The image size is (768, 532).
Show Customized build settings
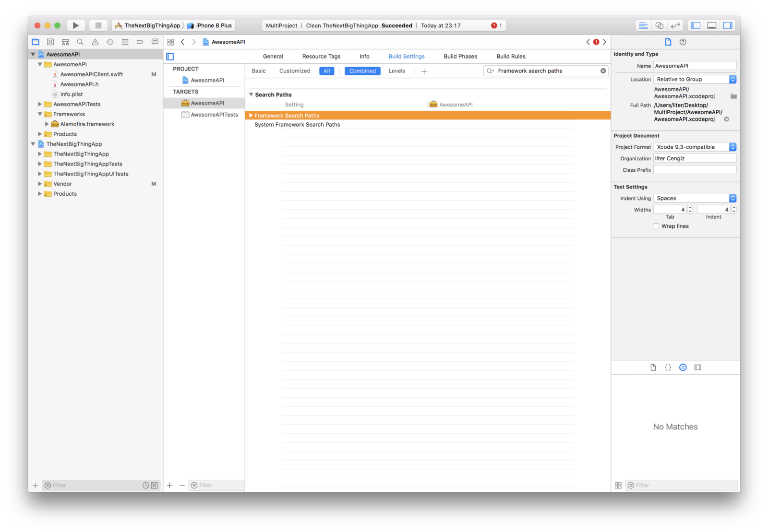click(x=295, y=71)
